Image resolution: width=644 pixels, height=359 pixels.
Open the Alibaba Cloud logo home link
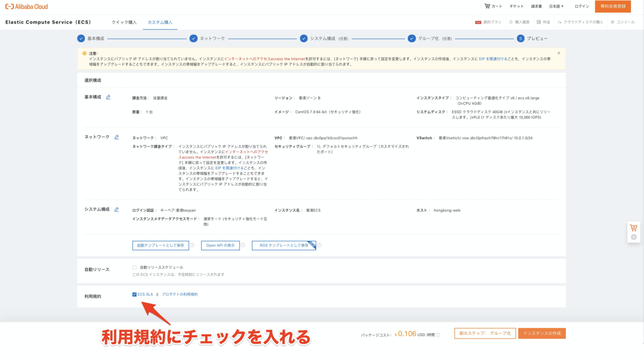pos(27,6)
